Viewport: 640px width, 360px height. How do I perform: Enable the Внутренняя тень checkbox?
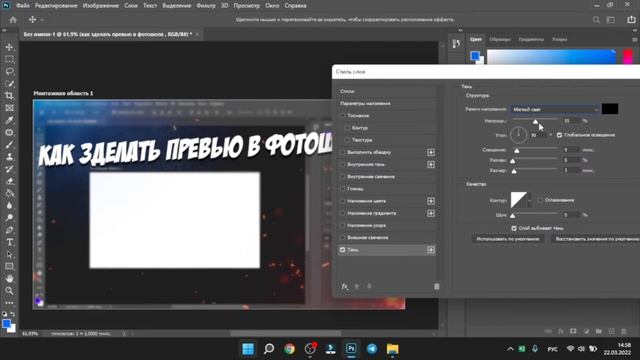tap(343, 164)
